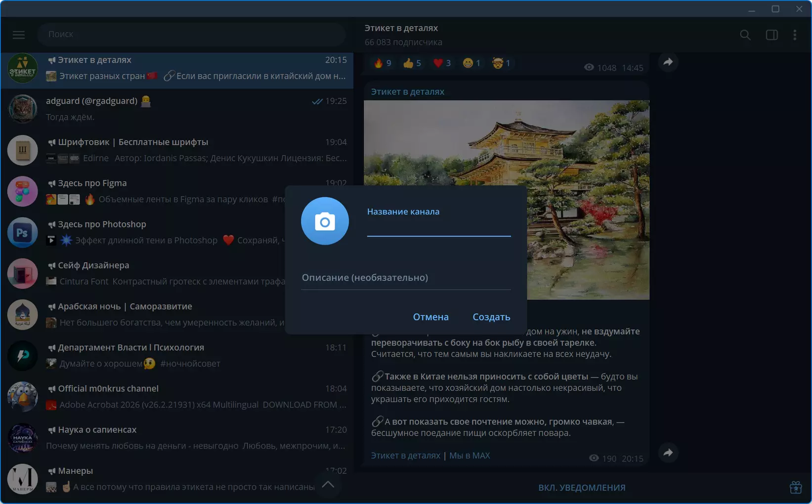Click the Поиск search box
The height and width of the screenshot is (504, 812).
(191, 34)
